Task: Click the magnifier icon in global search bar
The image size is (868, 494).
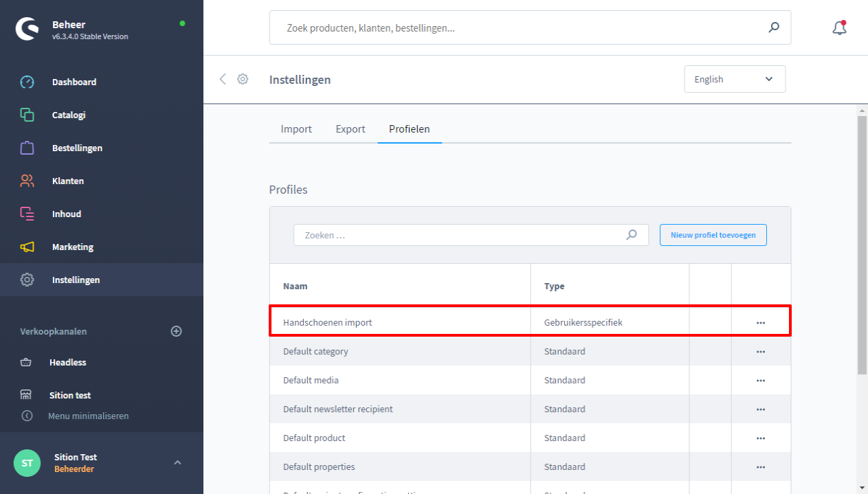Action: point(774,27)
